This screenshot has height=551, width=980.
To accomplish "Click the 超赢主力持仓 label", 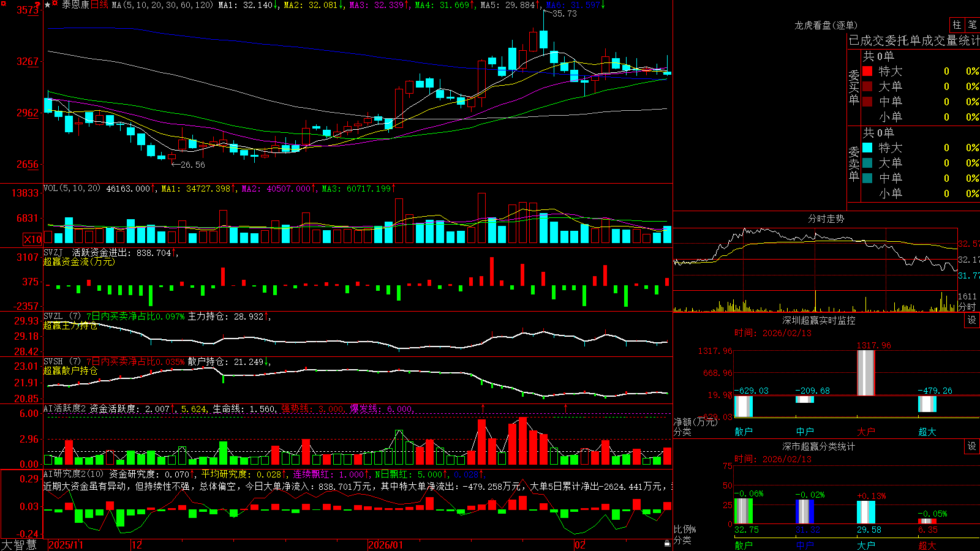I will (70, 325).
